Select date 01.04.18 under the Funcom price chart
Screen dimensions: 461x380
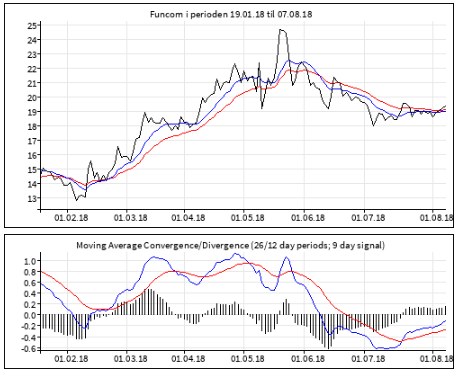188,218
